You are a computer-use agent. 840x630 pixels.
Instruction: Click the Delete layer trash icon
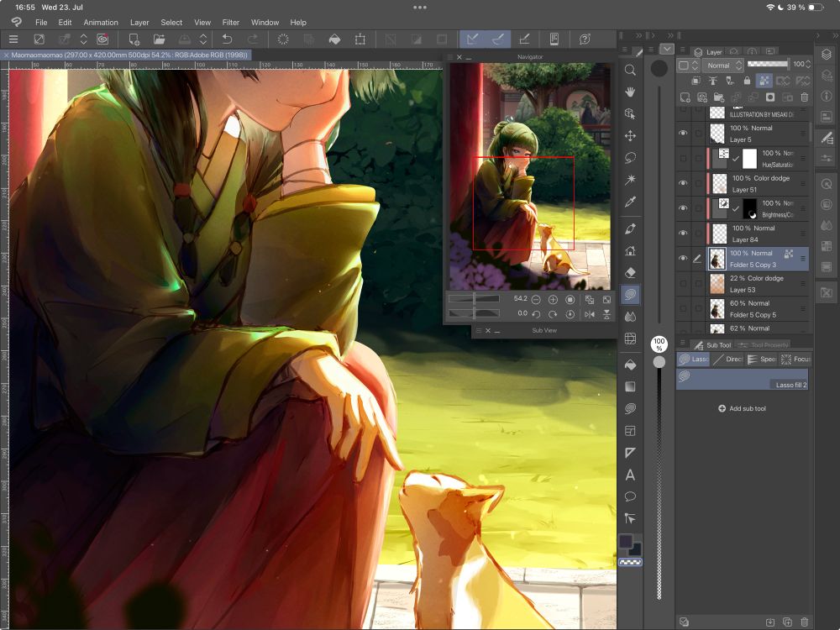(804, 97)
